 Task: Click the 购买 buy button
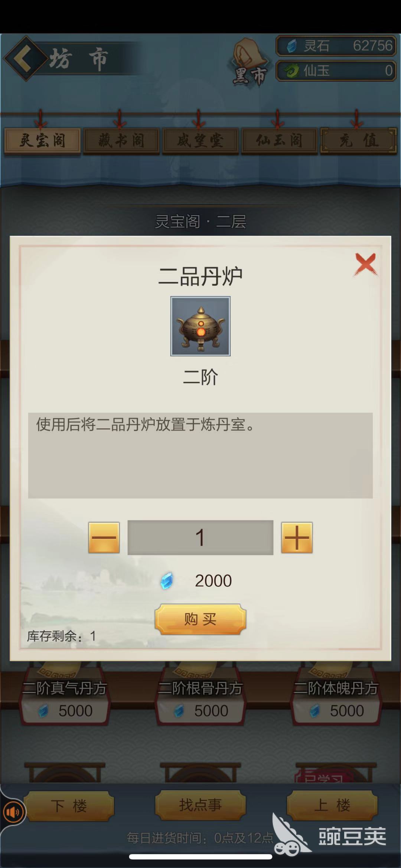pos(200,619)
